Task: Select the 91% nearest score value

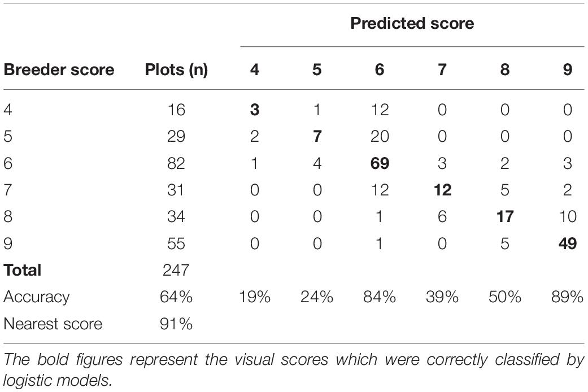Action: 176,324
